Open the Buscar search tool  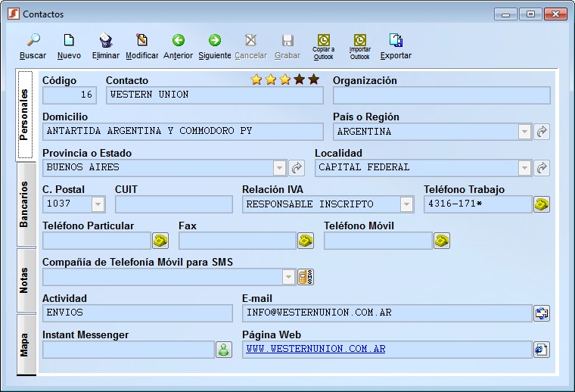point(33,46)
